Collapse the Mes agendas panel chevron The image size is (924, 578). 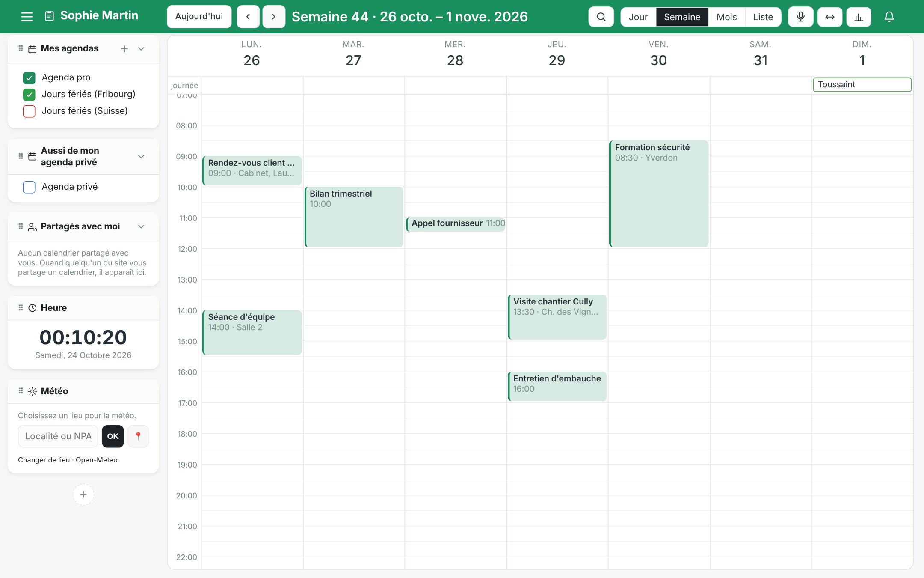tap(141, 49)
